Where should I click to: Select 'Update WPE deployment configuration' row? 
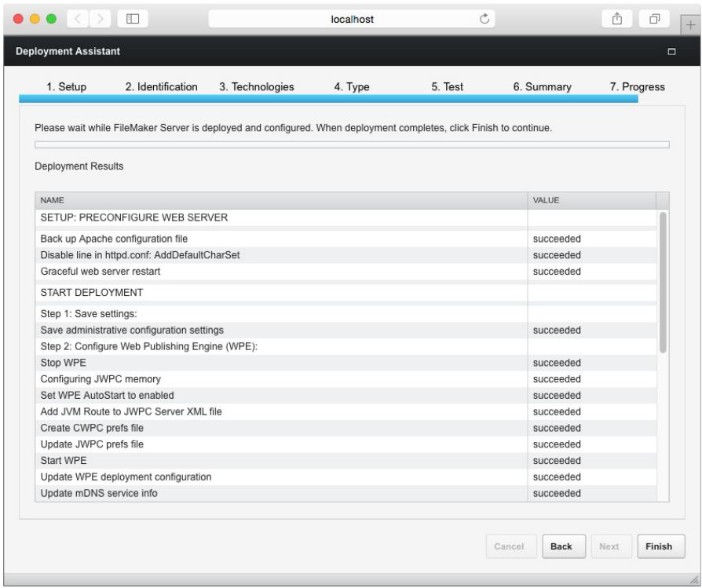[346, 477]
